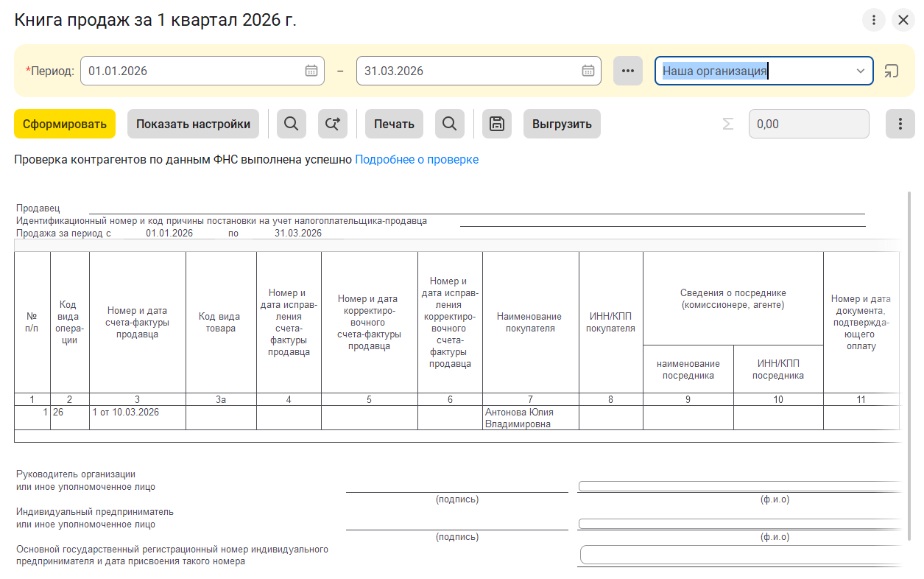
Task: Open the end date calendar picker
Action: pos(588,71)
